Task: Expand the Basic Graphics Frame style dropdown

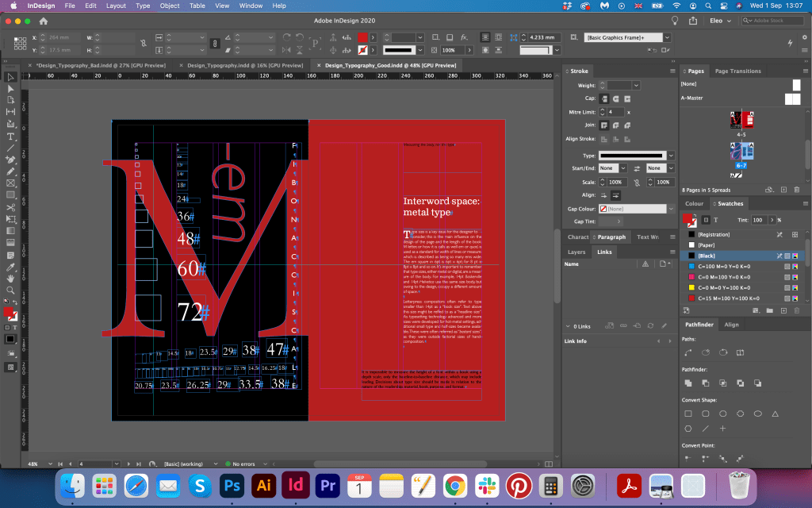Action: [667, 37]
